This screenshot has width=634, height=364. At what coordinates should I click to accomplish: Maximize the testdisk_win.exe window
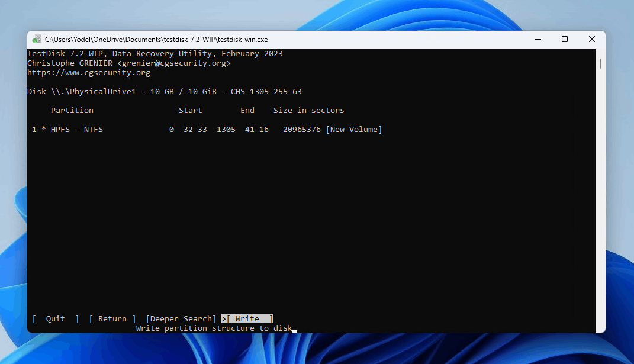pos(565,39)
